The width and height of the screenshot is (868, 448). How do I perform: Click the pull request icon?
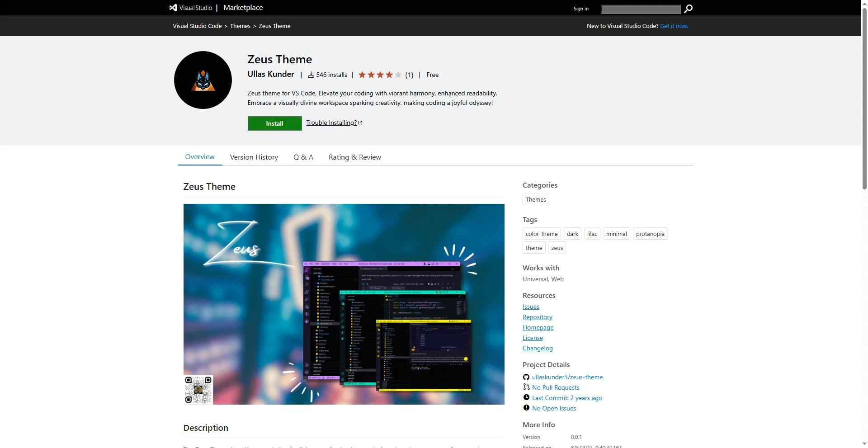point(526,387)
